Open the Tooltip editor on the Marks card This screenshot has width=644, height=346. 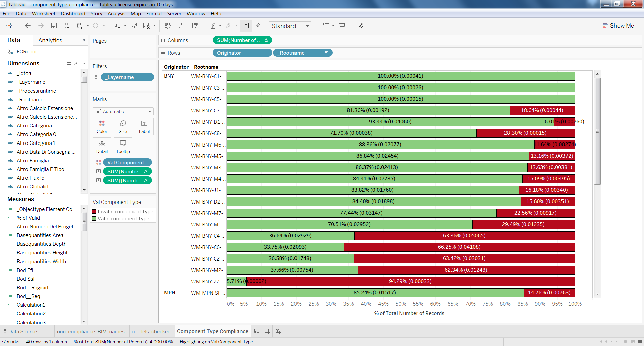[123, 146]
